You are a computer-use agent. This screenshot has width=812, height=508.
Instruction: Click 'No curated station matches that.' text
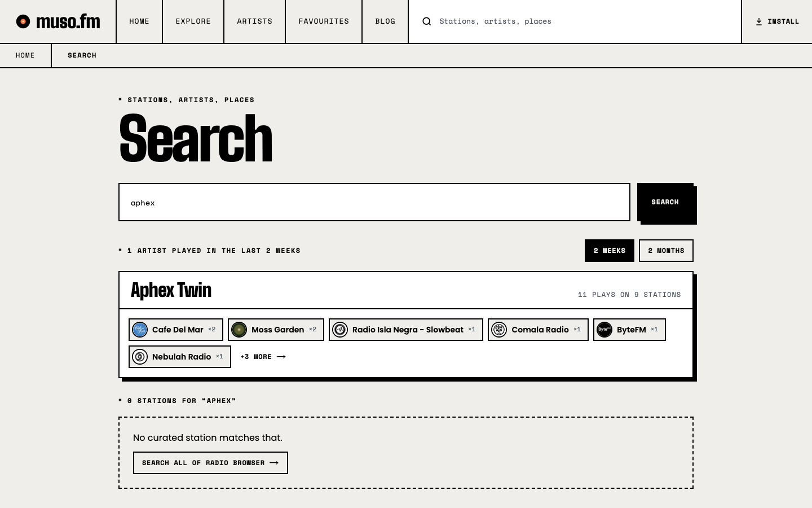[x=208, y=437]
